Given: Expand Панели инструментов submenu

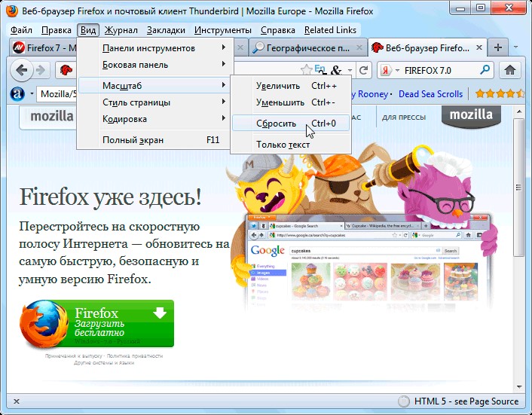Looking at the screenshot, I should tap(155, 48).
